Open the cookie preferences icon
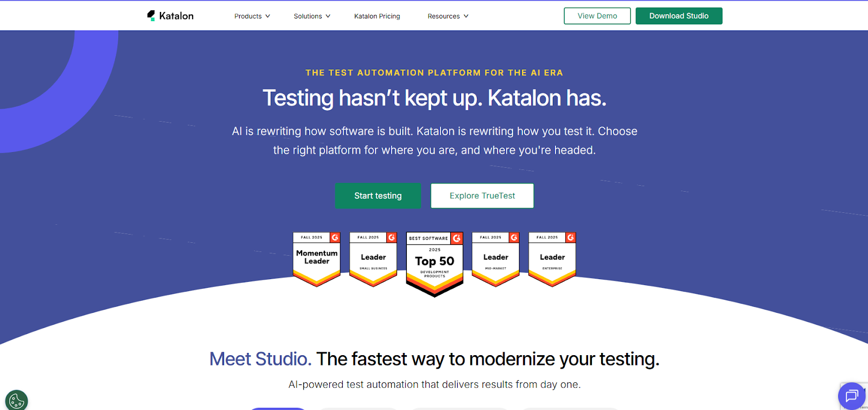This screenshot has height=410, width=868. 17,400
